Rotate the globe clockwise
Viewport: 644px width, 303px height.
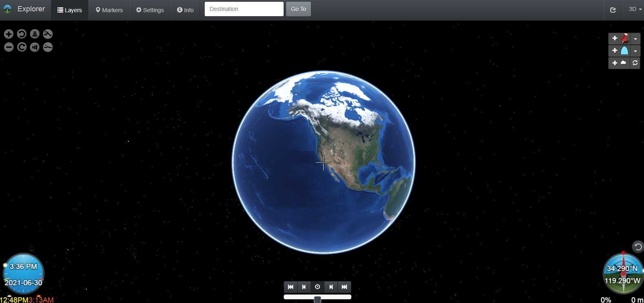tap(22, 47)
